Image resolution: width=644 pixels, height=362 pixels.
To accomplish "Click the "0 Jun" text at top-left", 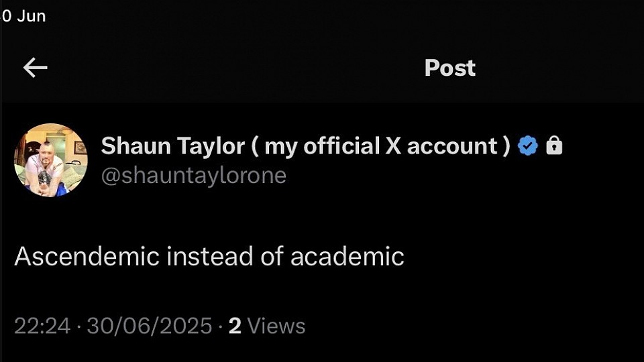I will coord(23,16).
